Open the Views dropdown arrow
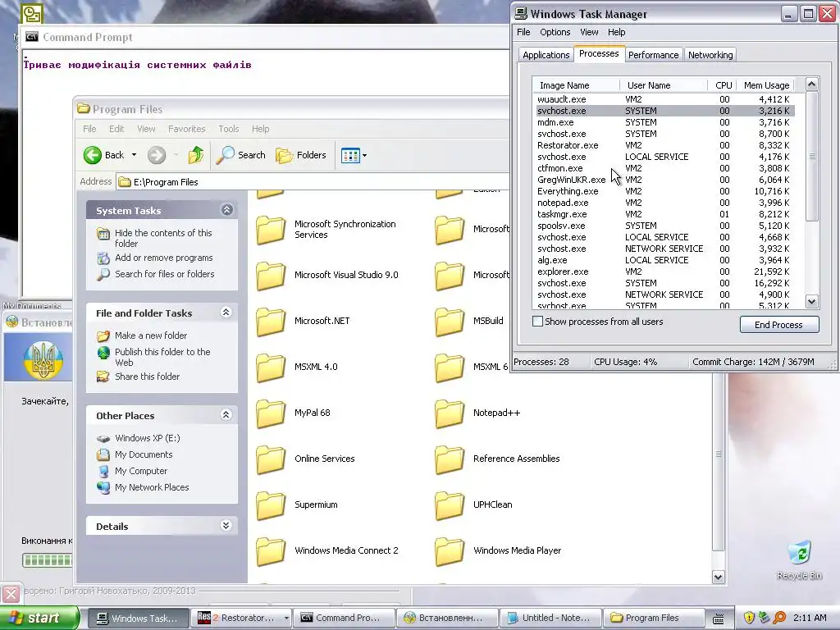Image resolution: width=840 pixels, height=630 pixels. [x=365, y=156]
